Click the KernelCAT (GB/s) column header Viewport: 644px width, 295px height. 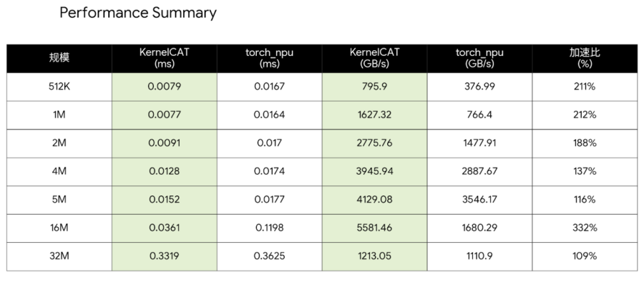pyautogui.click(x=374, y=59)
